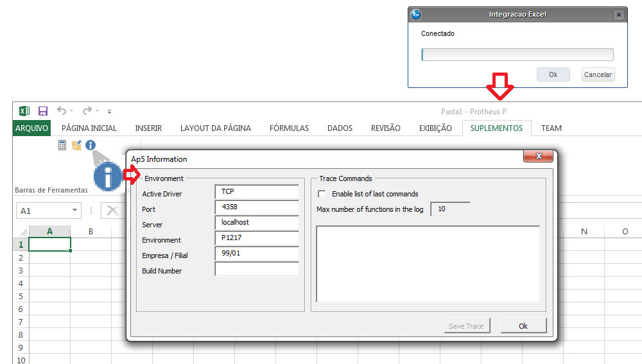Open the Quick Access Toolbar customize arrow

tap(109, 111)
